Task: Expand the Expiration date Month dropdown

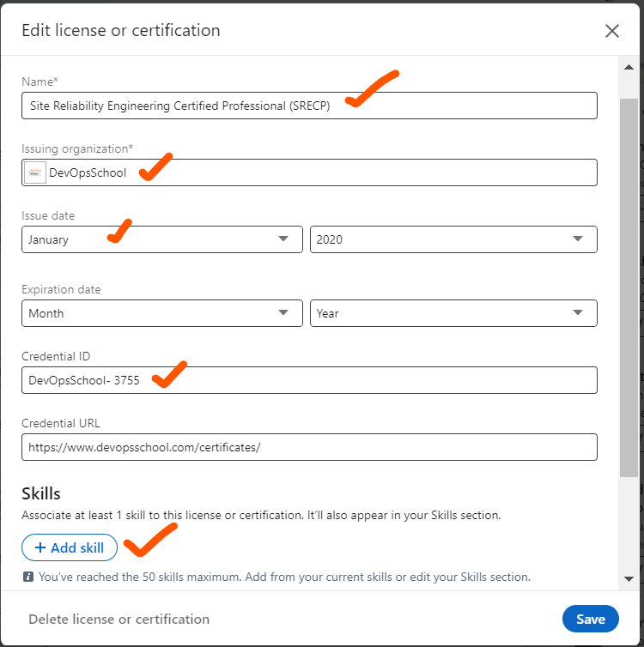Action: pyautogui.click(x=162, y=313)
